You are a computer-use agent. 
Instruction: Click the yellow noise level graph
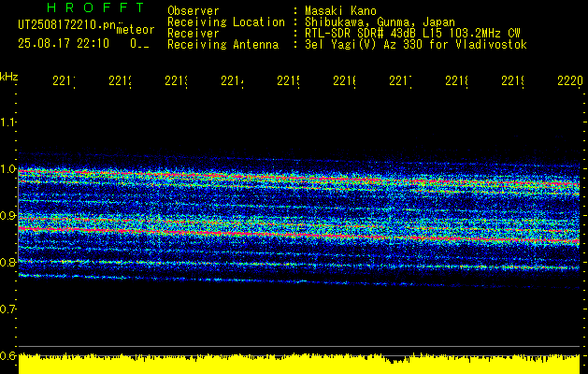click(x=299, y=364)
